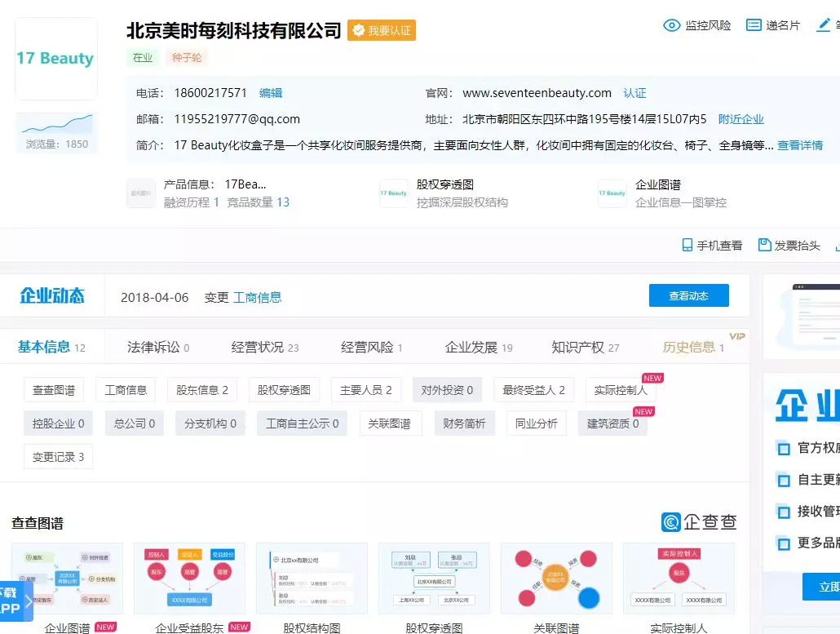Click the 控股企业 0 button
840x634 pixels.
[x=59, y=423]
